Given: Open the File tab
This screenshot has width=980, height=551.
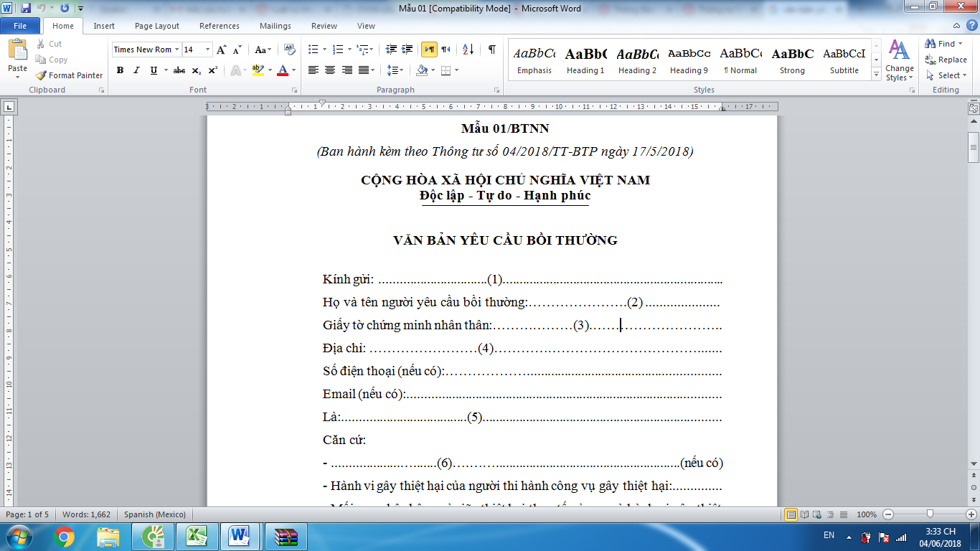Looking at the screenshot, I should tap(20, 26).
